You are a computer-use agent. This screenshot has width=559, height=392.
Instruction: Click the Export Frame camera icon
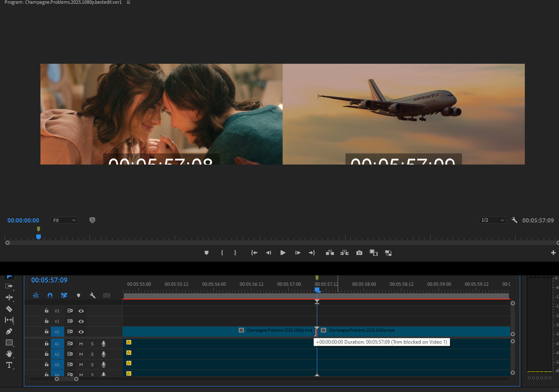(359, 253)
